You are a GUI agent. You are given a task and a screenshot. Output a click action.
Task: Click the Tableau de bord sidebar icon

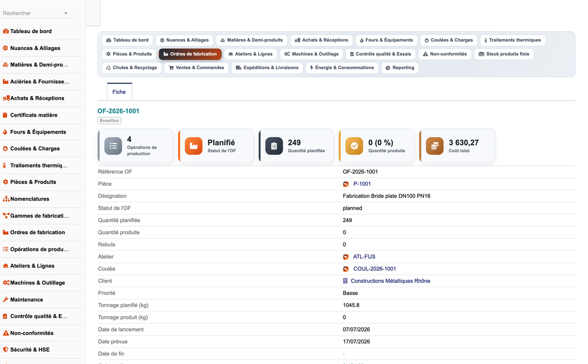6,31
